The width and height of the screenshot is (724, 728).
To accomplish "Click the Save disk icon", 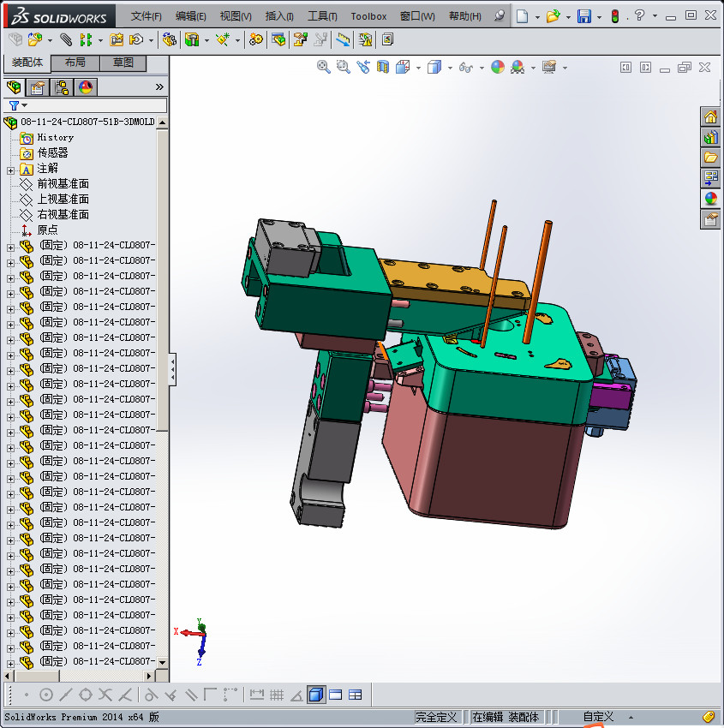I will 583,16.
